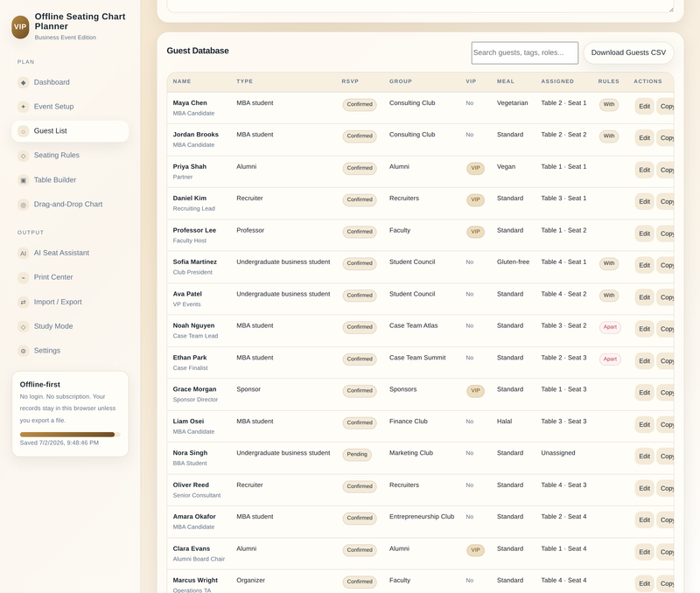Click the storage progress bar in Offline-first card
Image resolution: width=700 pixels, height=593 pixels.
pyautogui.click(x=70, y=435)
